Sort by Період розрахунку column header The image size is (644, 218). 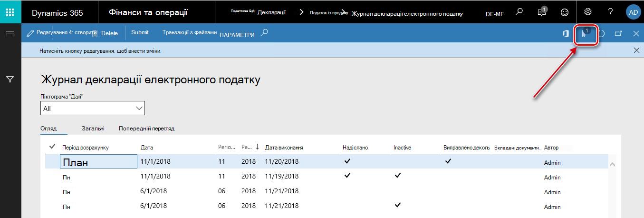[86, 148]
